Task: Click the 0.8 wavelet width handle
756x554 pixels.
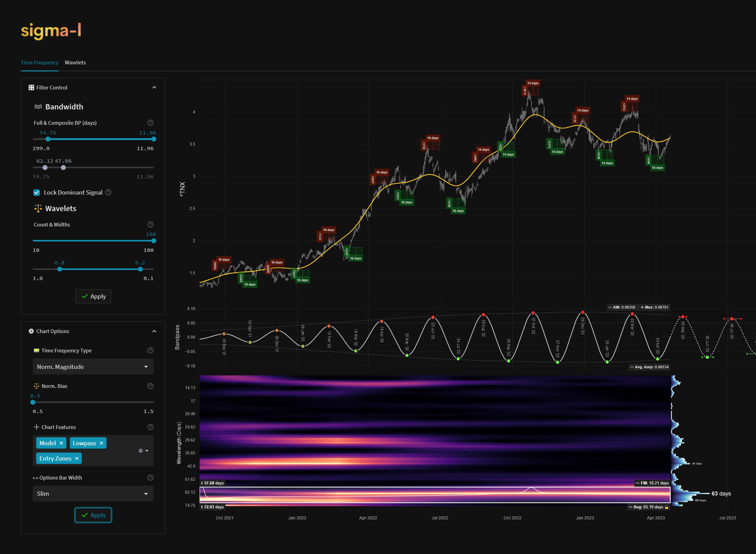Action: [60, 269]
